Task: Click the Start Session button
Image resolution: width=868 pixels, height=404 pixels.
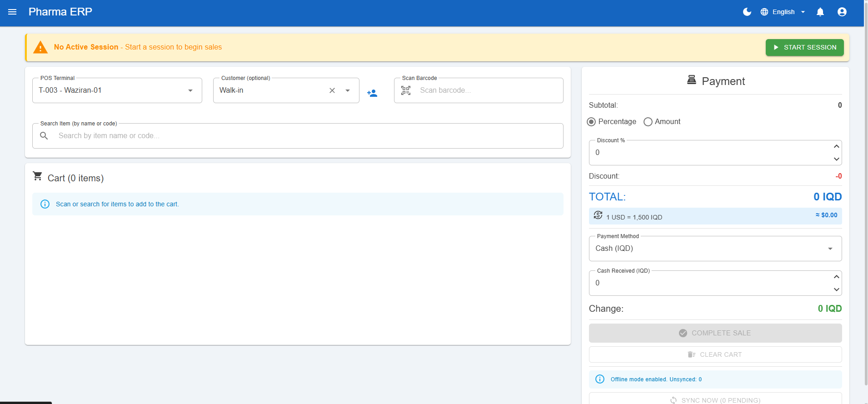Action: [804, 47]
